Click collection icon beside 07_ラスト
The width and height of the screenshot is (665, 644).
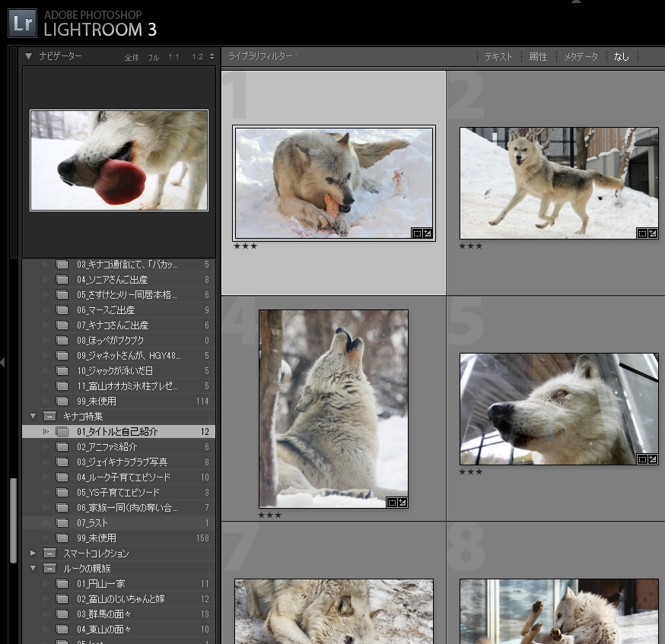tap(62, 523)
